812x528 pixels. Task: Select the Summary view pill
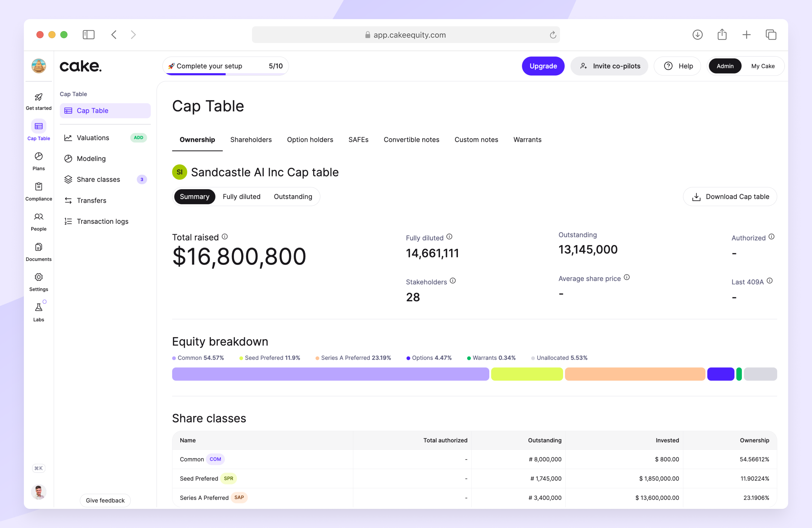pyautogui.click(x=194, y=197)
